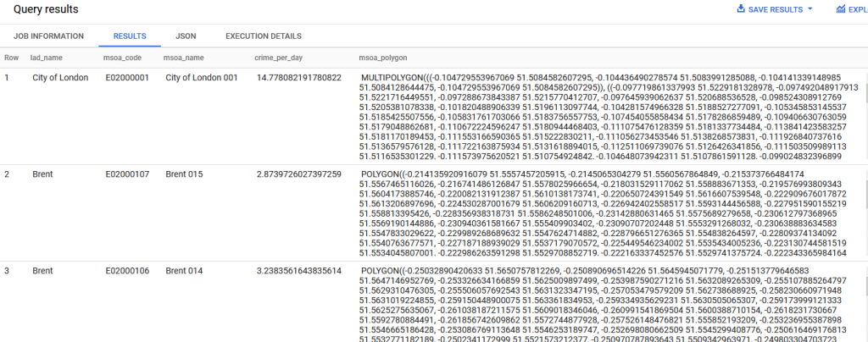
Task: Select the 'Brent 014' msoa_name cell
Action: (184, 271)
